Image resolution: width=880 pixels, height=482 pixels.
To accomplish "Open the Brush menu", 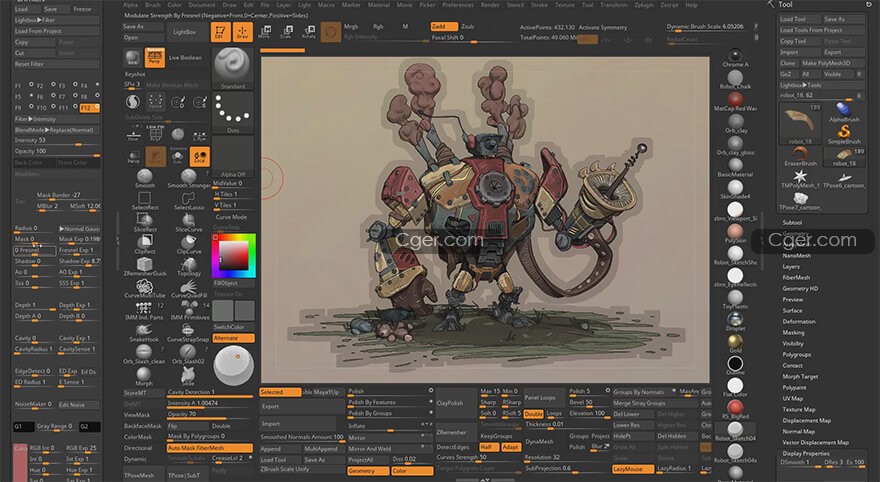I will (x=153, y=5).
